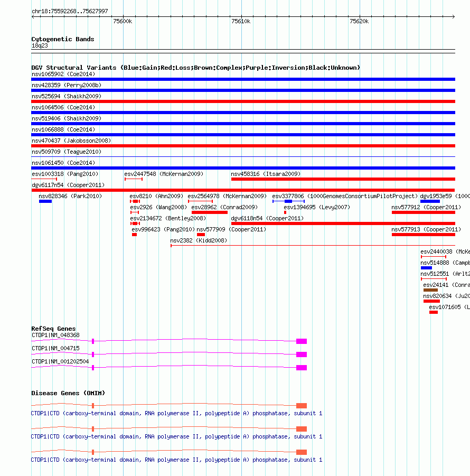Click the nsv1065902 (Coe2014) variant label
The image size is (470, 476).
click(x=63, y=74)
